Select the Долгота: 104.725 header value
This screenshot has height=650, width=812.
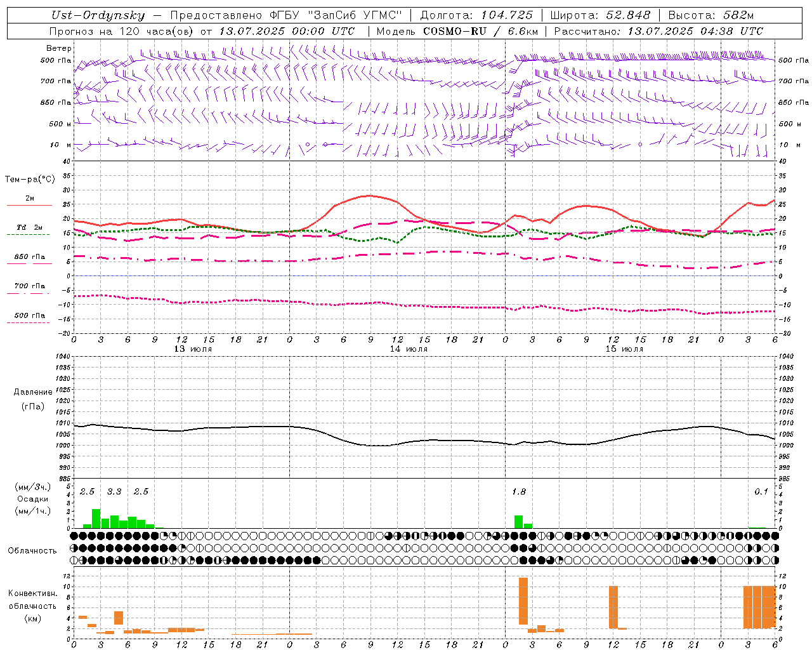coord(476,16)
